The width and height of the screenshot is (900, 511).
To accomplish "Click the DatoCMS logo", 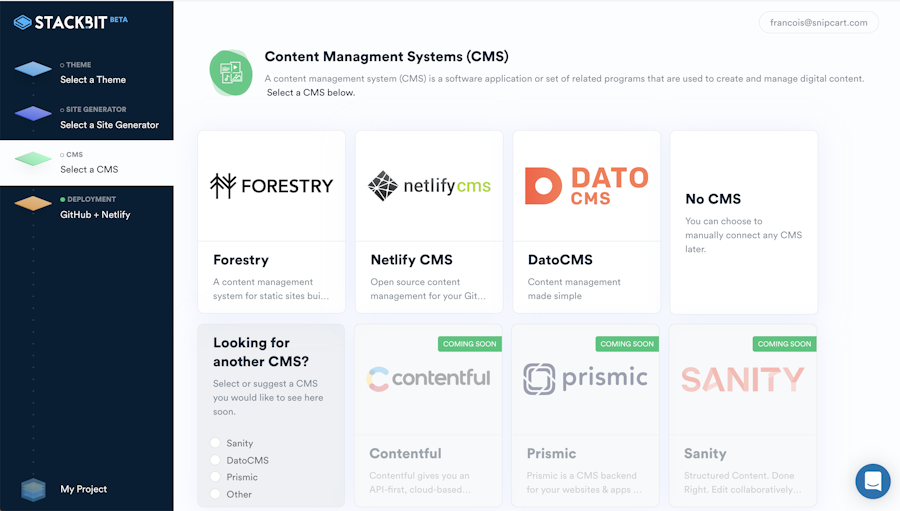I will (587, 185).
